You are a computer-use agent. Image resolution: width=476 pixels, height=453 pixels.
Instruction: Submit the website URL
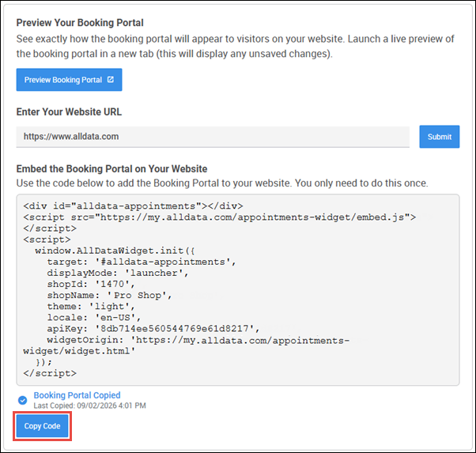440,137
